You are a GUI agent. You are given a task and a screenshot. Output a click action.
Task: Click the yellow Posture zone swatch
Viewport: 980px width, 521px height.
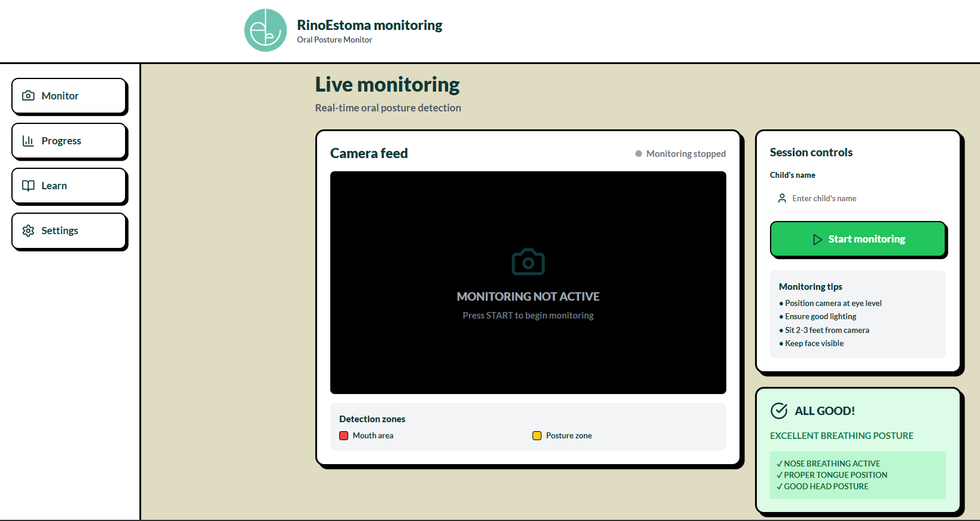[537, 436]
